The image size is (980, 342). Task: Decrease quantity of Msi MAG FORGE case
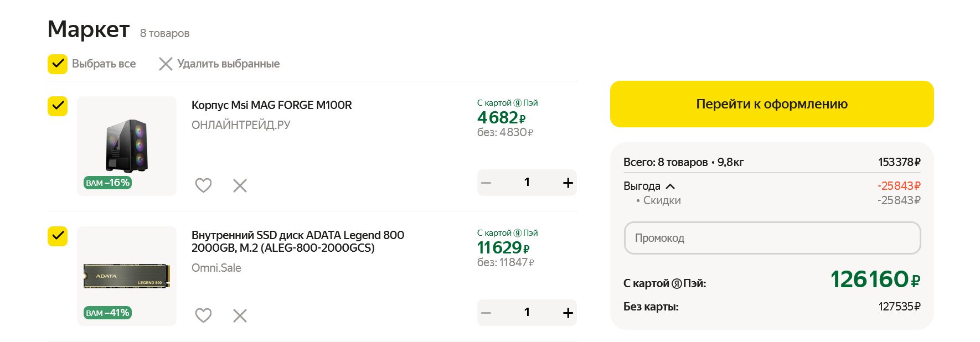pyautogui.click(x=486, y=183)
